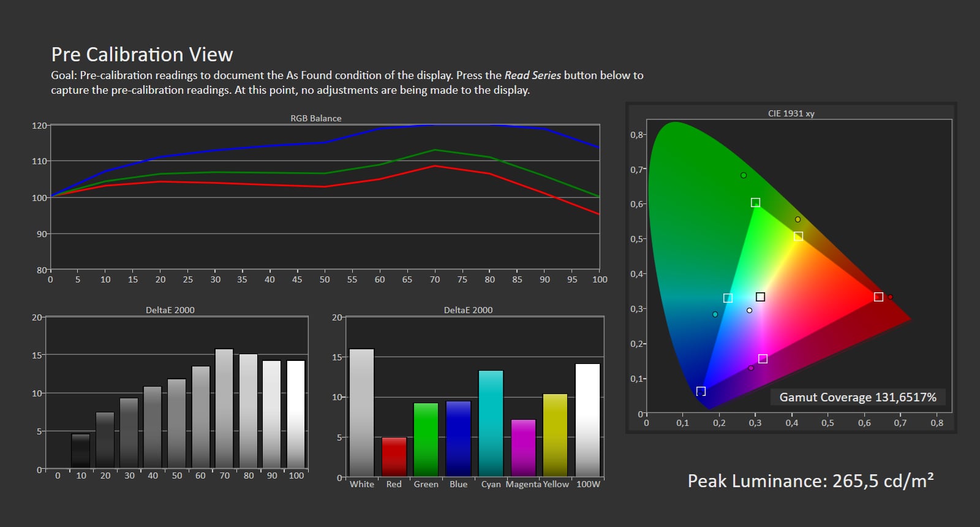Click the grayscale DeltaE bar at 40
Viewport: 980px width, 527px height.
point(153,427)
